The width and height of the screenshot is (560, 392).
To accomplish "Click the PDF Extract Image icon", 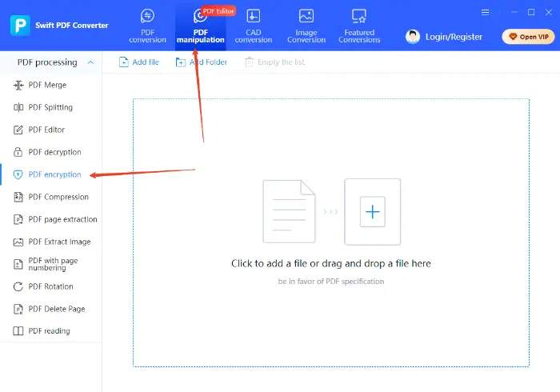I will (x=18, y=242).
